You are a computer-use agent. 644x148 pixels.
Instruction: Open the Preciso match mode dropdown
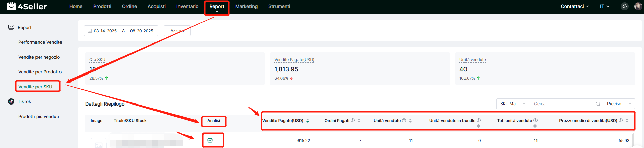click(619, 104)
